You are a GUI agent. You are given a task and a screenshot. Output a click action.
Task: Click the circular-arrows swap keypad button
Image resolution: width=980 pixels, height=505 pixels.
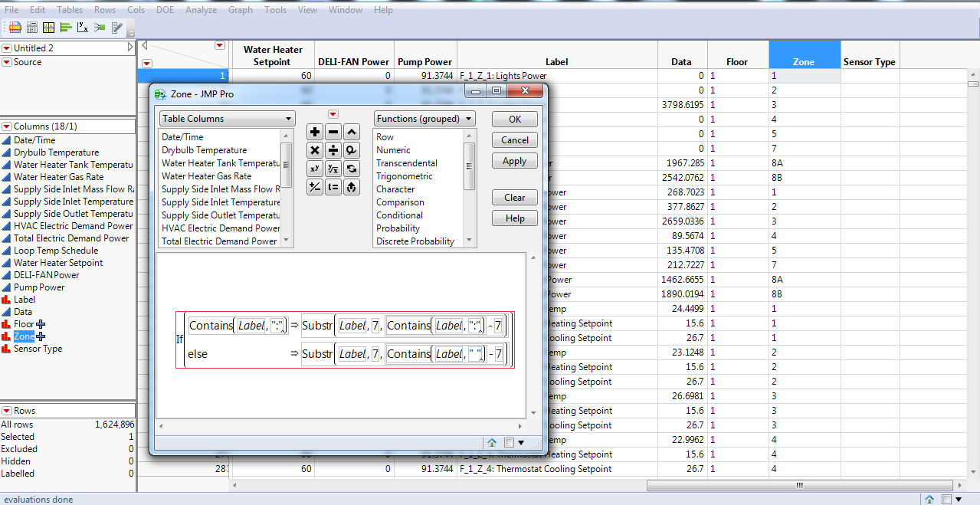(352, 169)
